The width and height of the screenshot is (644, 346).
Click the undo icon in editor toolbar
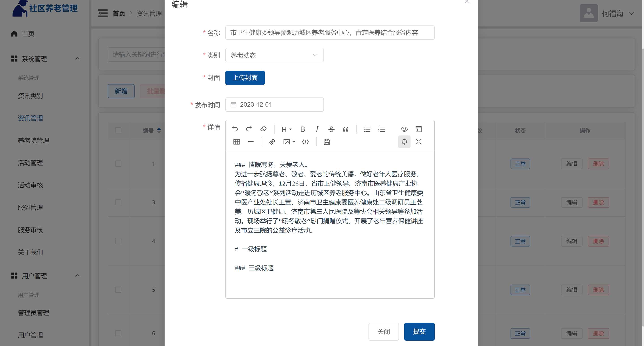click(x=235, y=129)
